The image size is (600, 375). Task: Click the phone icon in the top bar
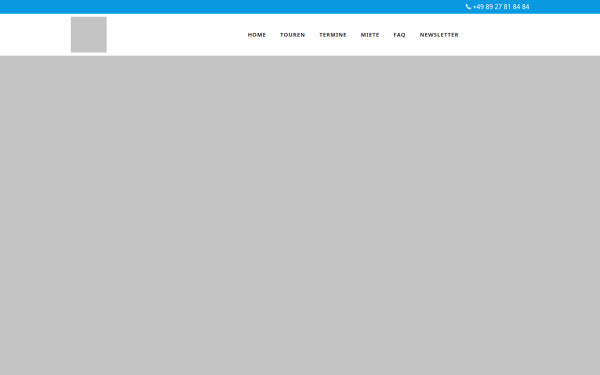[468, 7]
